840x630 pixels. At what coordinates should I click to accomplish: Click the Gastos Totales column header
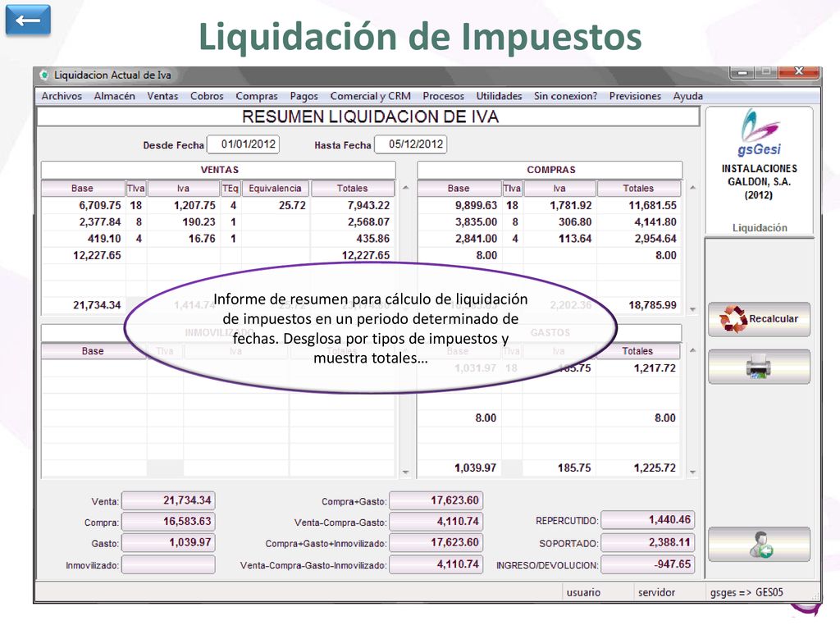click(x=637, y=351)
